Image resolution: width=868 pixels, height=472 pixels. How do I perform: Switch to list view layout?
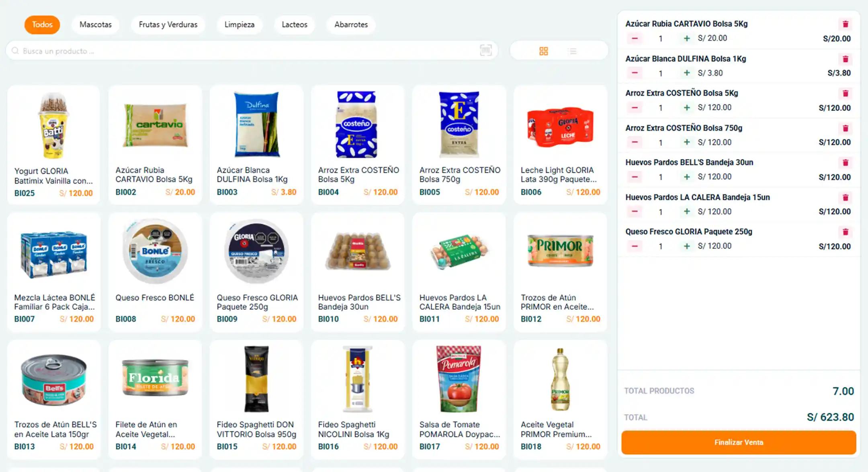click(x=572, y=51)
